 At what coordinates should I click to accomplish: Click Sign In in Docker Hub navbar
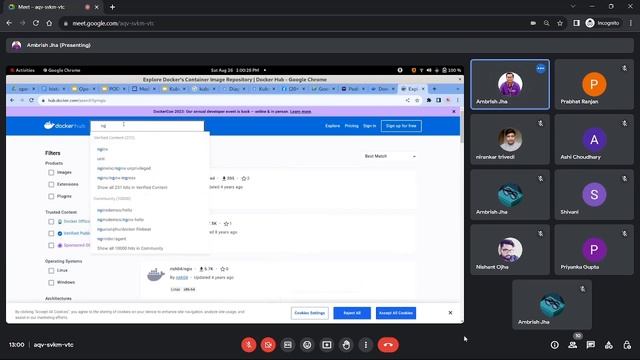tap(369, 126)
